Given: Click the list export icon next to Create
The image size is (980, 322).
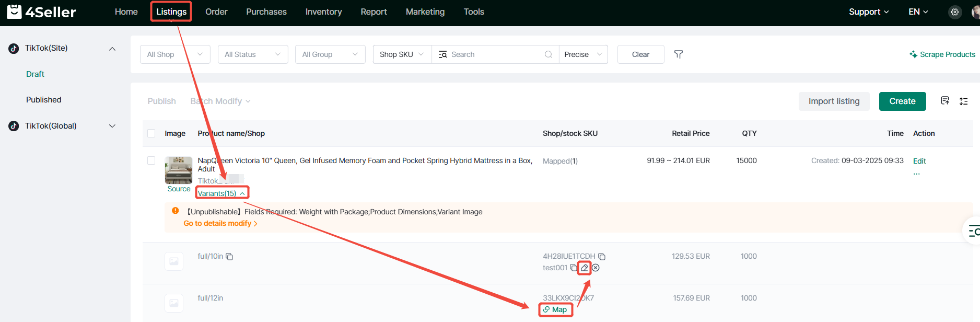Looking at the screenshot, I should point(945,101).
